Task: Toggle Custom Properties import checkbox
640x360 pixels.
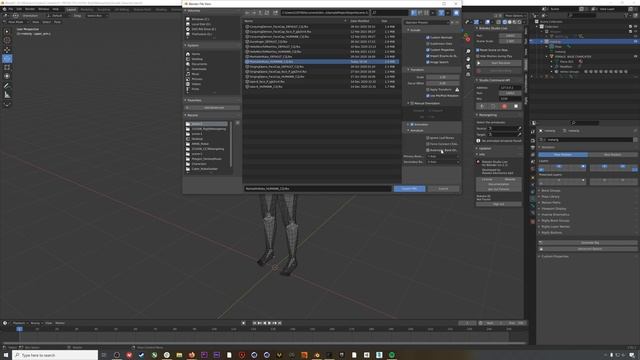Action: coord(428,50)
